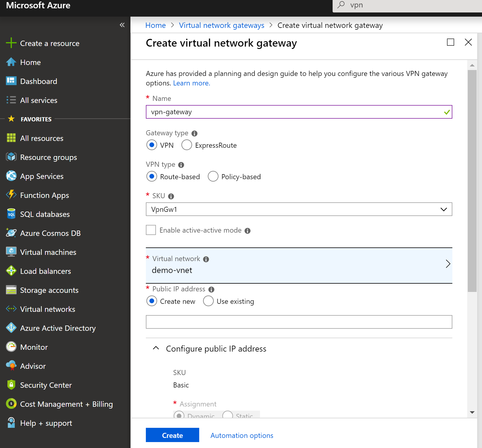This screenshot has width=482, height=448.
Task: Select the ExpressRoute gateway type
Action: point(187,145)
